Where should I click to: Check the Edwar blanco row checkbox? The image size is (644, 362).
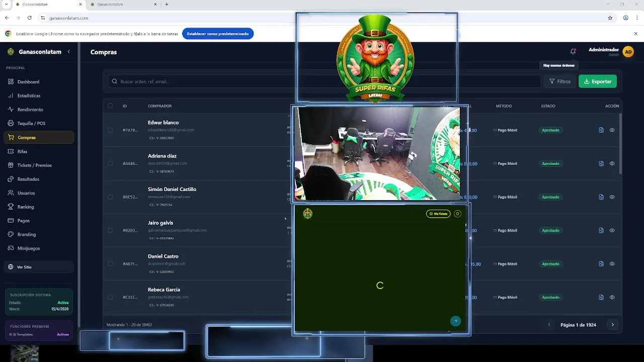[110, 130]
